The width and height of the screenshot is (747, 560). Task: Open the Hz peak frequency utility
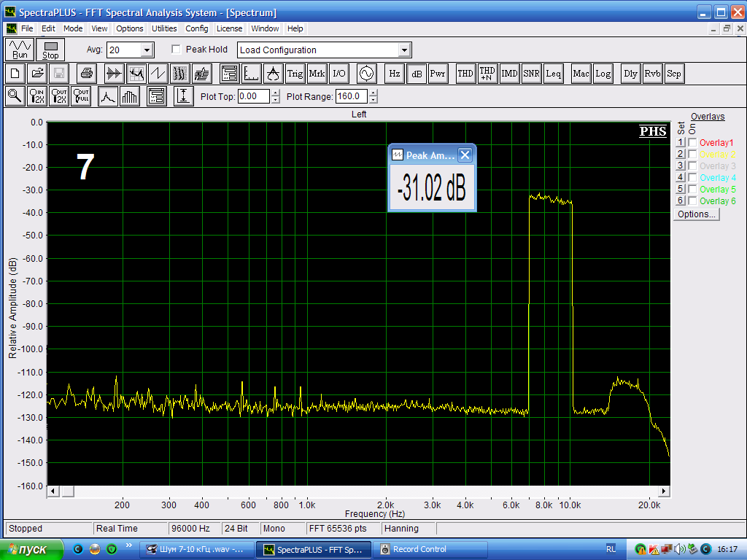coord(395,74)
